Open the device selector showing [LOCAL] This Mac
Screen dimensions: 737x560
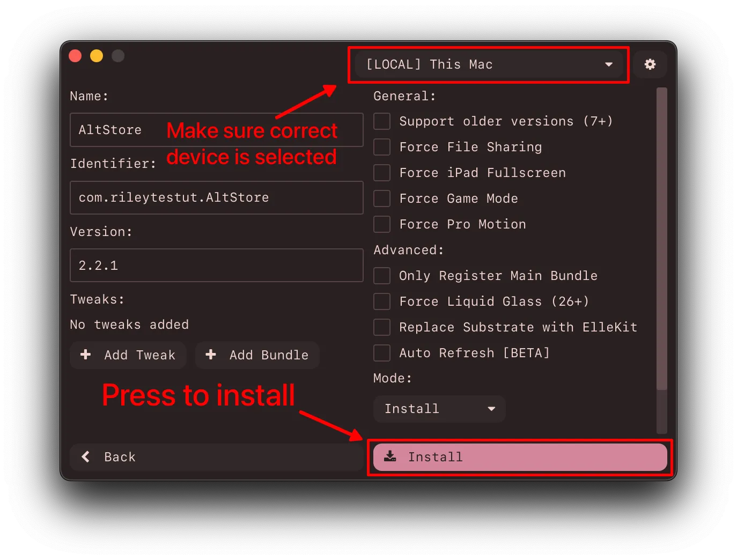[488, 64]
